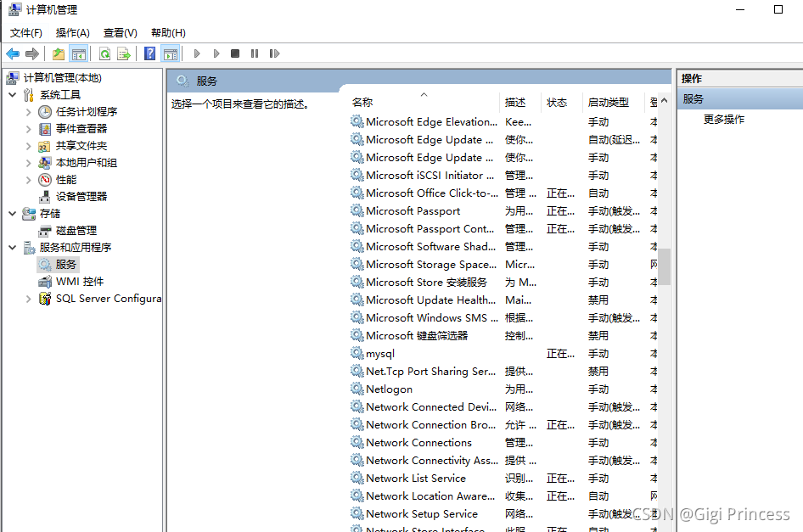Screen dimensions: 803x532
Task: Select WMI 控件 in the tree
Action: click(x=70, y=281)
